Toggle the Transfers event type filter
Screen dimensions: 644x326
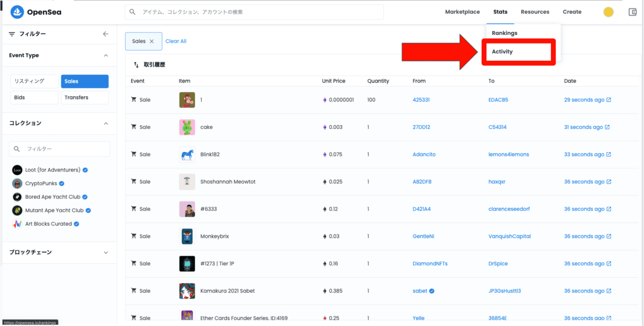(x=85, y=98)
